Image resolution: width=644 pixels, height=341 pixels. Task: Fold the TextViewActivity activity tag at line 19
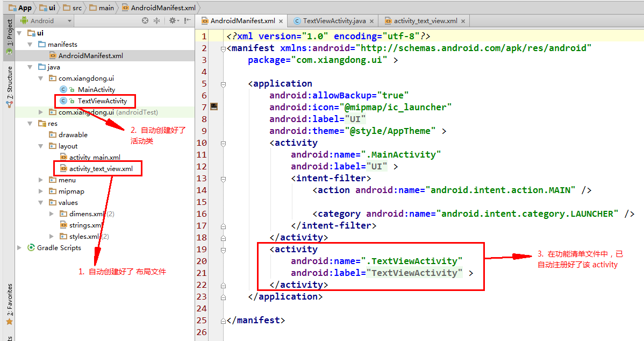pos(223,250)
